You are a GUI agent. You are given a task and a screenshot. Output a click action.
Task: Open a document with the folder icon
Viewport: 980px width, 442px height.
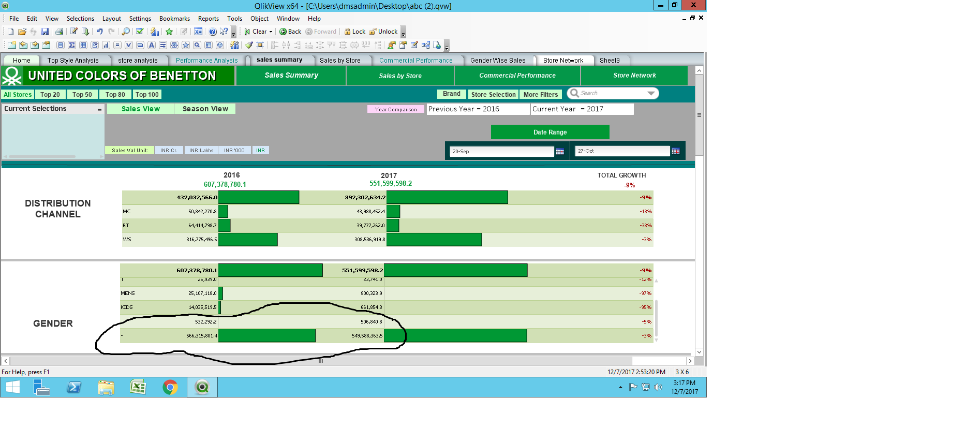coord(22,32)
